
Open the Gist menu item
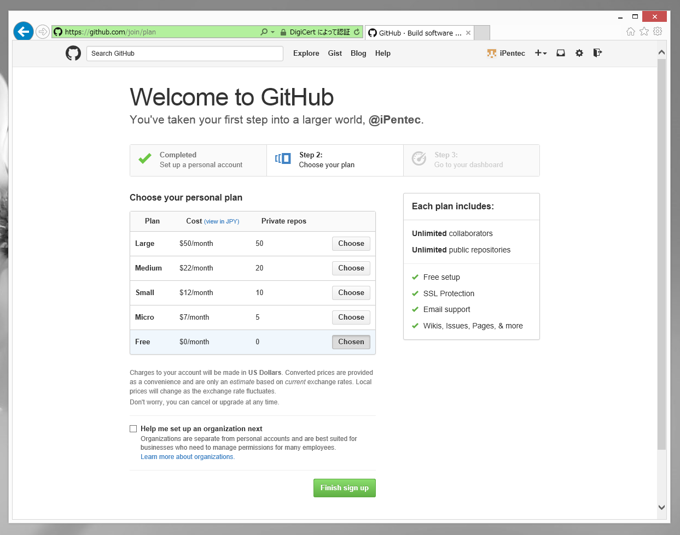click(334, 53)
